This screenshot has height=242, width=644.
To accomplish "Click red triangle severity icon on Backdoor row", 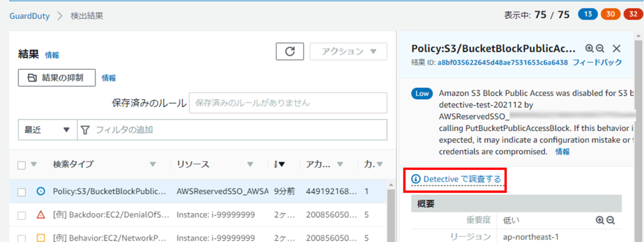I will click(x=41, y=215).
